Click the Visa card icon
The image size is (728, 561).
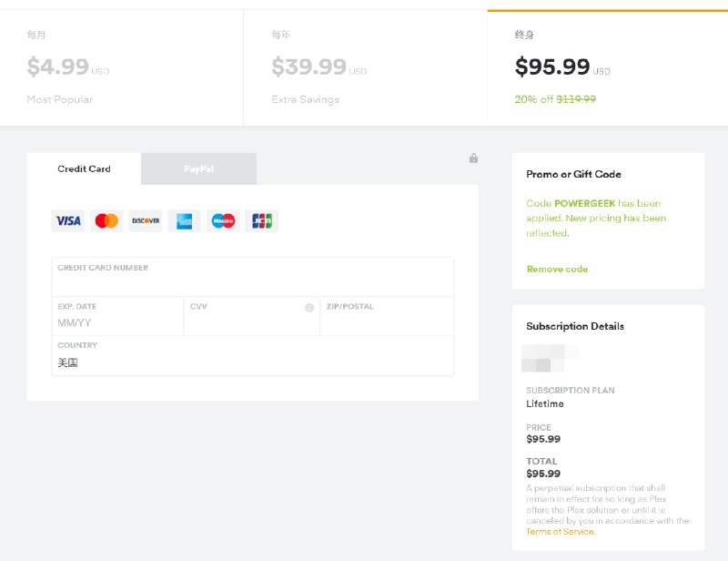click(x=67, y=220)
